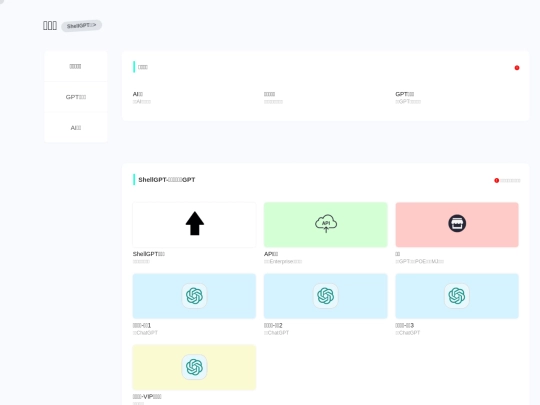
Task: Click the ChatGPT logo on the card ending -2
Action: pos(325,296)
